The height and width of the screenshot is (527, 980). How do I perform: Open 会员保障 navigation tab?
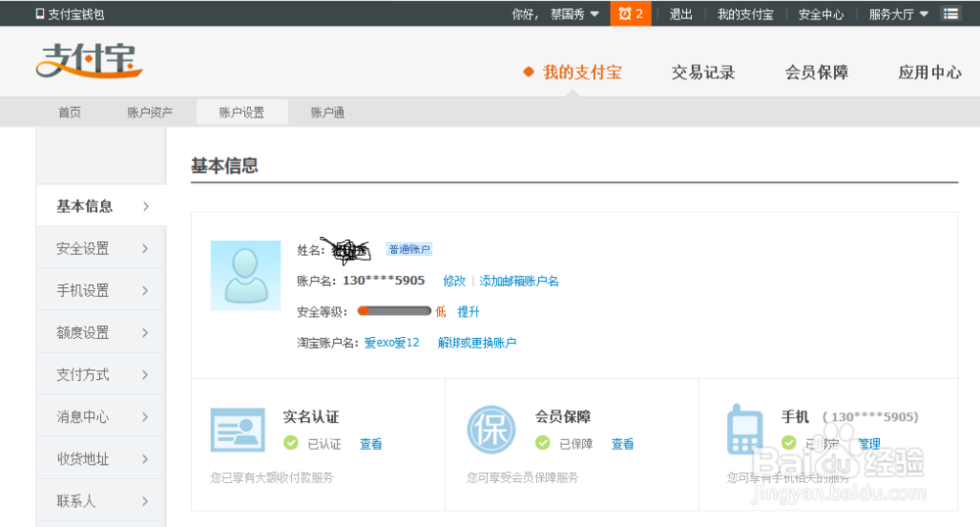817,72
